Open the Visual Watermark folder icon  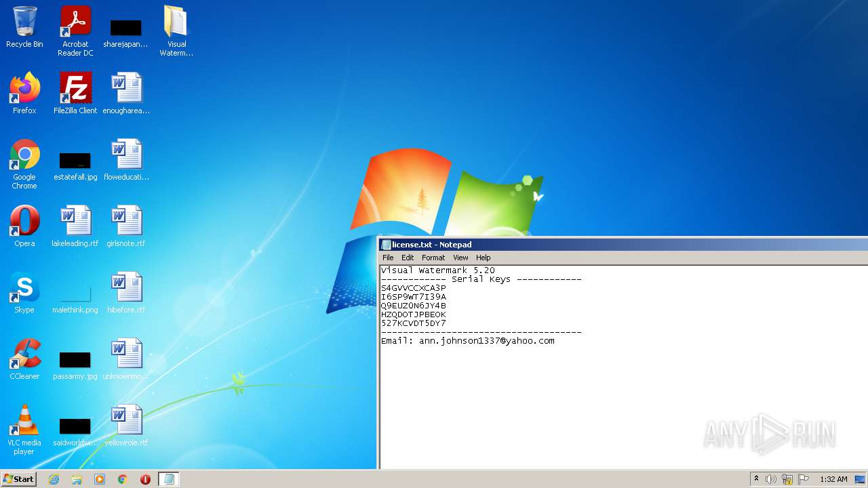pos(176,31)
